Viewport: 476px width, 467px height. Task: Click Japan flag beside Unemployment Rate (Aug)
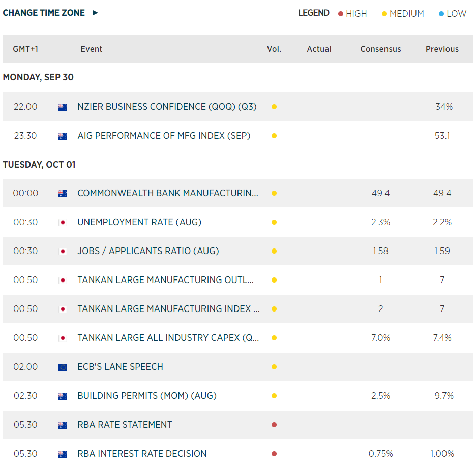point(63,223)
